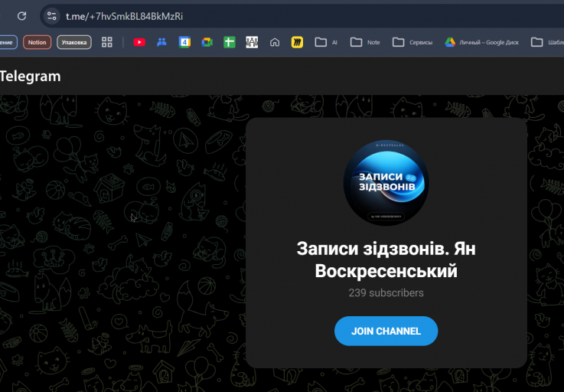Viewport: 564px width, 392px height.
Task: Open the Google Meet bookmark
Action: pyautogui.click(x=207, y=42)
